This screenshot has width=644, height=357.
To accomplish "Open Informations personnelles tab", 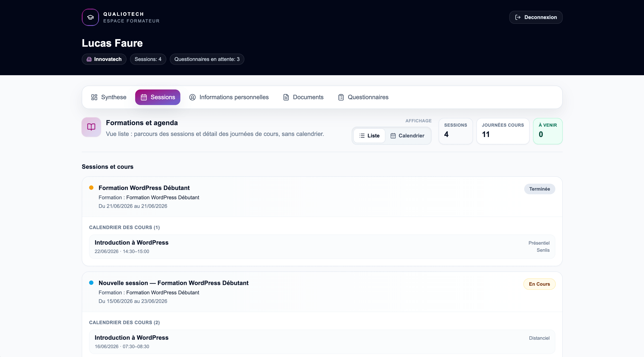I will point(229,97).
